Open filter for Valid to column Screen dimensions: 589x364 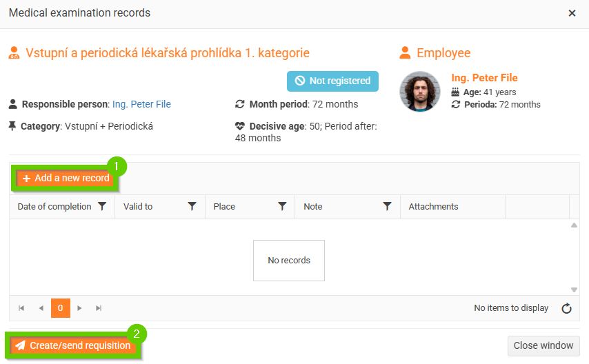pyautogui.click(x=192, y=206)
